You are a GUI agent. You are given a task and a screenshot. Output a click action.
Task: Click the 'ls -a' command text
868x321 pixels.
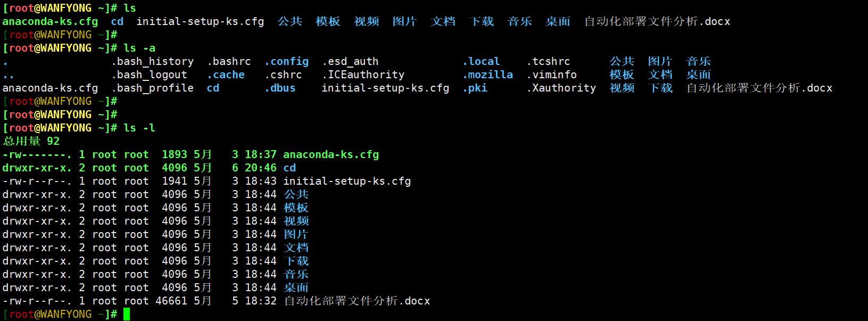coord(139,48)
